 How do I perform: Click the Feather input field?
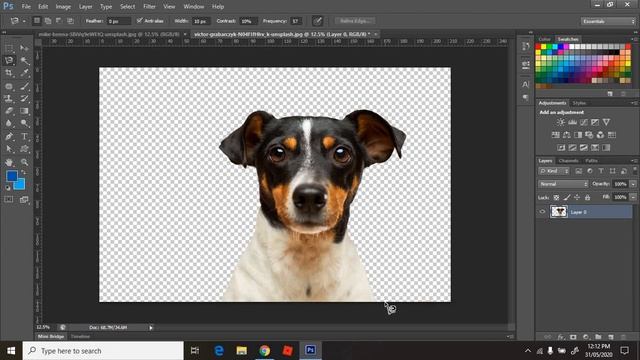click(x=118, y=21)
